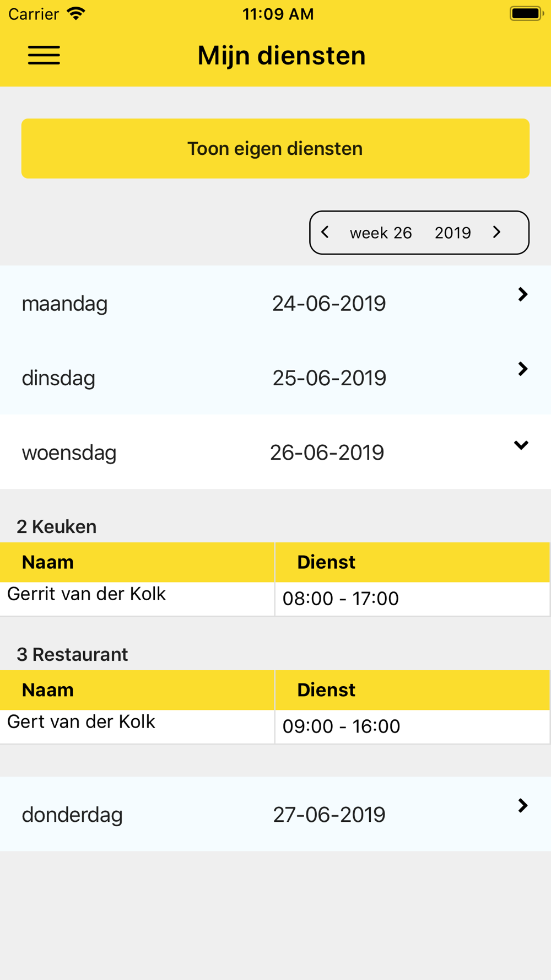Select Gerrit van der Kolk entry

[x=87, y=594]
